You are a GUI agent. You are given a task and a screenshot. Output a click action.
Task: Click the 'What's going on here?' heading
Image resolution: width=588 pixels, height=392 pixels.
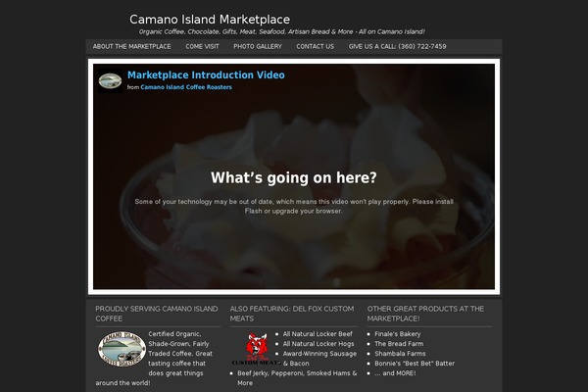294,177
